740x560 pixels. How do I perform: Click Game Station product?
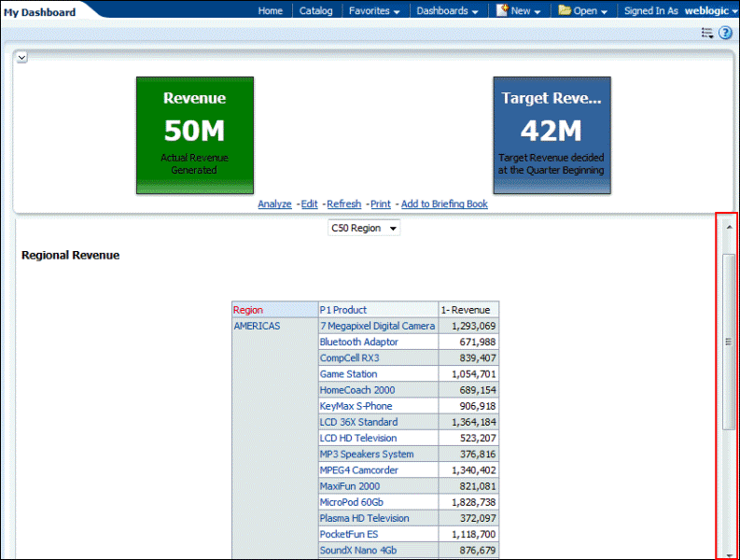(348, 374)
